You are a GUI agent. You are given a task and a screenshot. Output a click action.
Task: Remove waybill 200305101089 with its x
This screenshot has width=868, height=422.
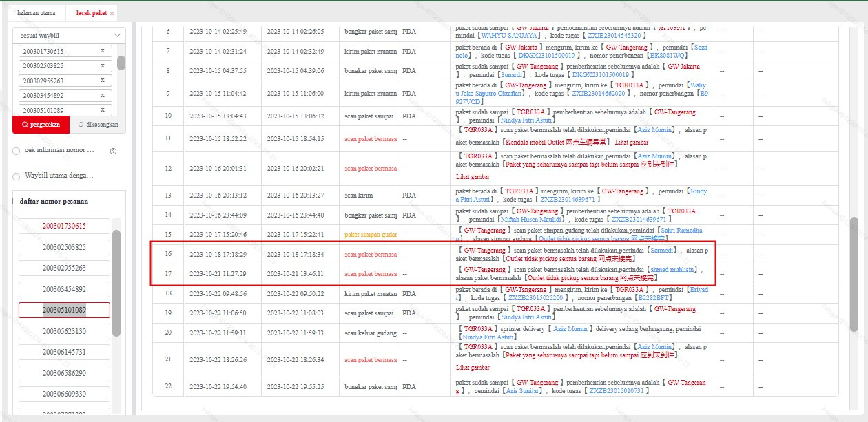pyautogui.click(x=102, y=110)
